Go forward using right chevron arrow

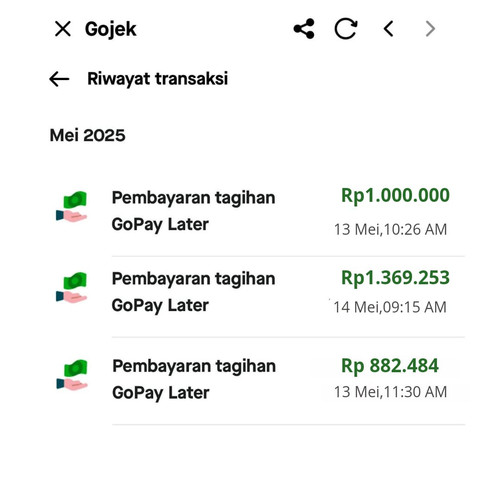(430, 29)
